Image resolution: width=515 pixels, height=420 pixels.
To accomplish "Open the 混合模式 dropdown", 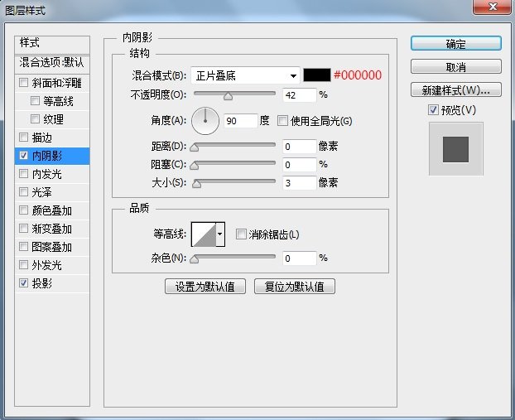I will click(x=245, y=75).
